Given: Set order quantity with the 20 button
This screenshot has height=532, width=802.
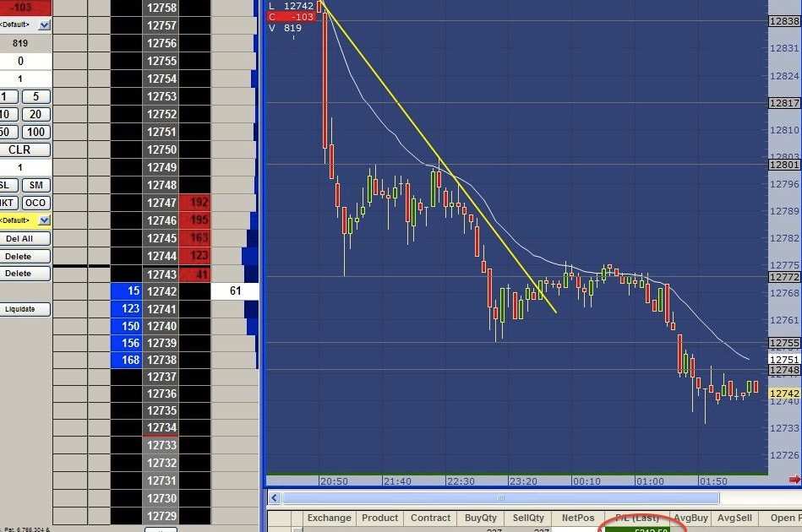Looking at the screenshot, I should pyautogui.click(x=35, y=114).
